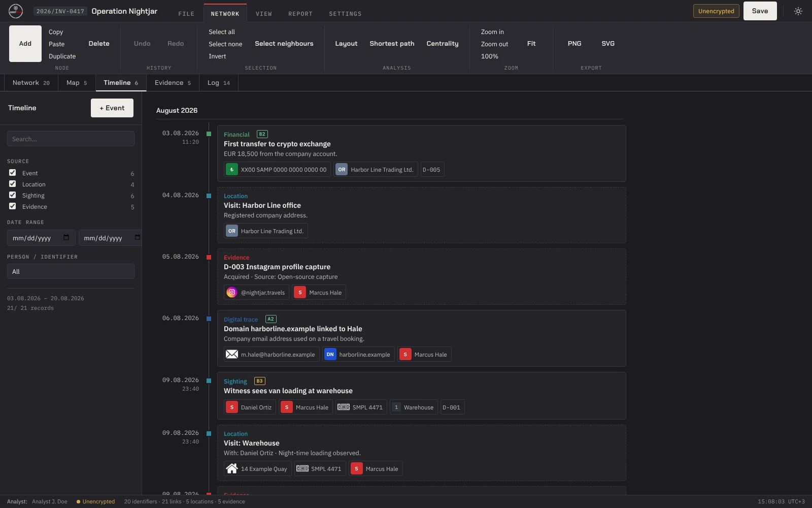Click the B3 badge on Sighting event
This screenshot has height=508, width=812.
pos(259,382)
